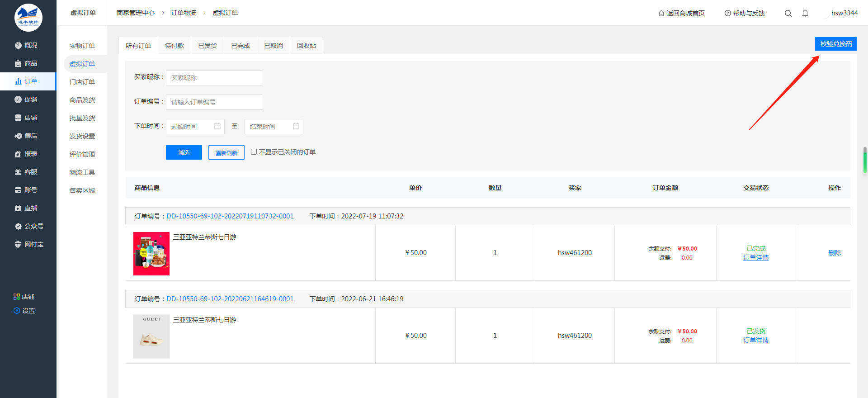
Task: Open calendar icon in 结束时间 field
Action: (296, 126)
